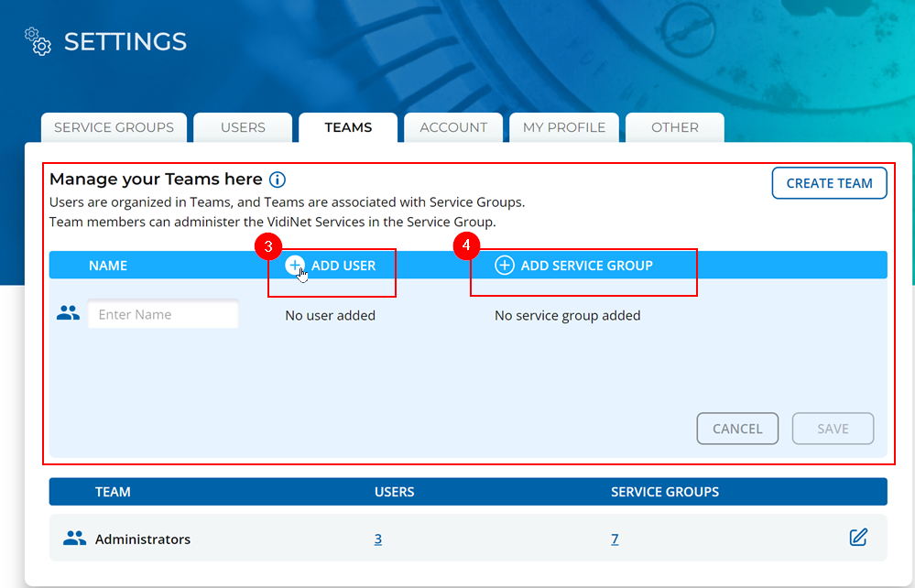915x588 pixels.
Task: Click the TEAM column header in lower table
Action: (x=113, y=492)
